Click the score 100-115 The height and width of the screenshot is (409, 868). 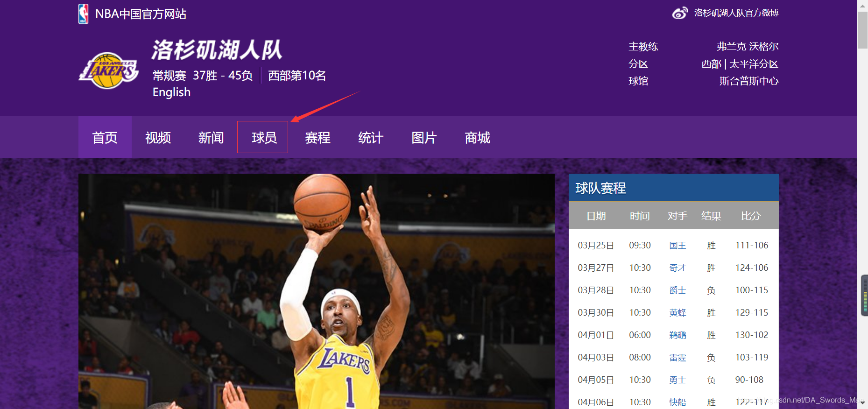pyautogui.click(x=752, y=290)
